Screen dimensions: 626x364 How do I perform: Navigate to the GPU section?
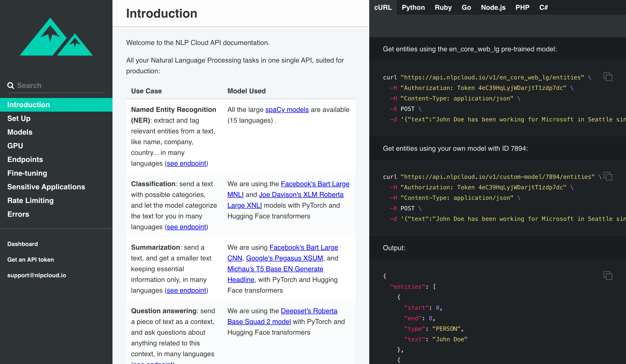[56, 146]
